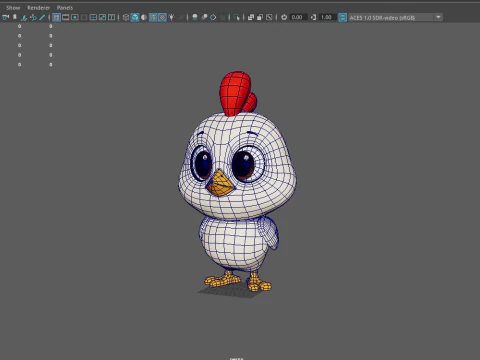Open the Renderer menu
The width and height of the screenshot is (480, 360).
coord(39,7)
